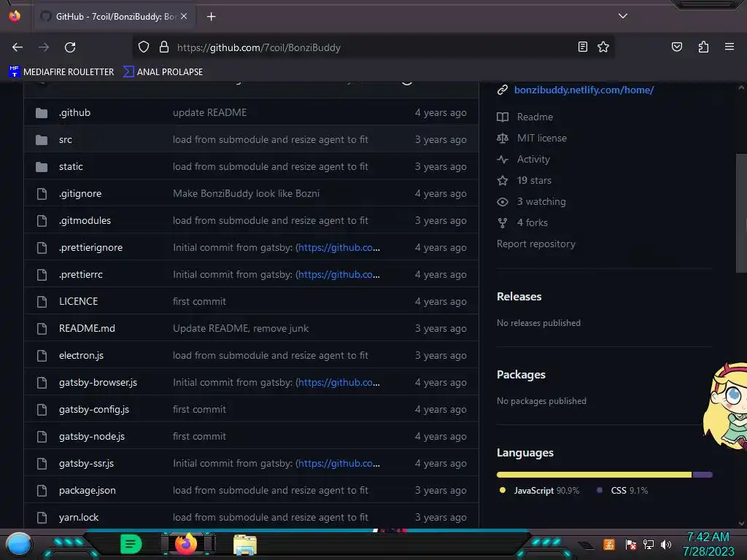Open MIT license link
747x560 pixels.
point(542,138)
